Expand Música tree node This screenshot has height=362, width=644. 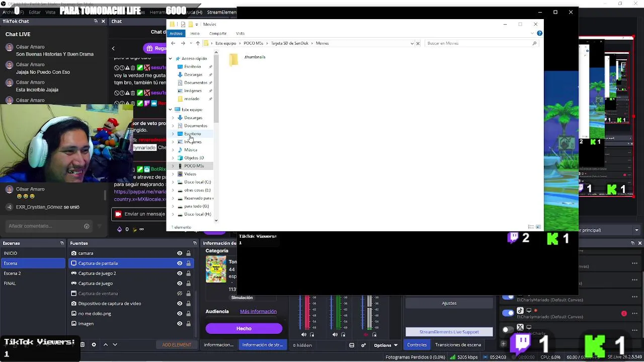[173, 150]
